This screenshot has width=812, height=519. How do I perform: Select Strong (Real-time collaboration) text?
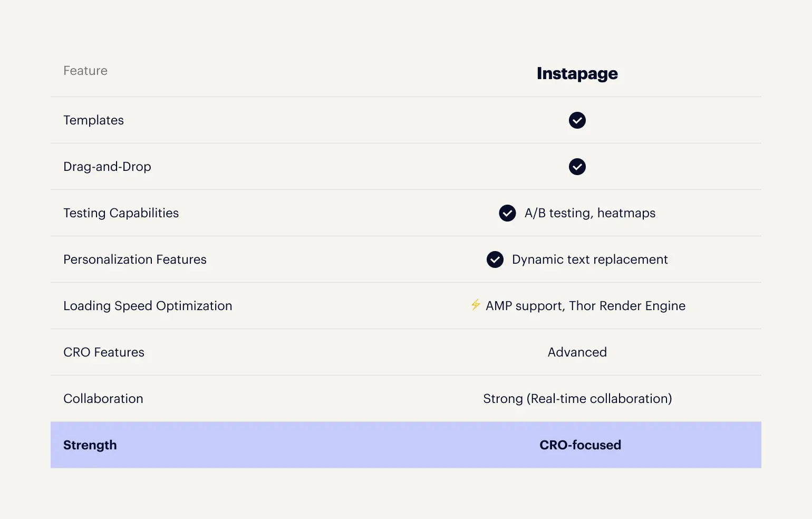pyautogui.click(x=577, y=399)
